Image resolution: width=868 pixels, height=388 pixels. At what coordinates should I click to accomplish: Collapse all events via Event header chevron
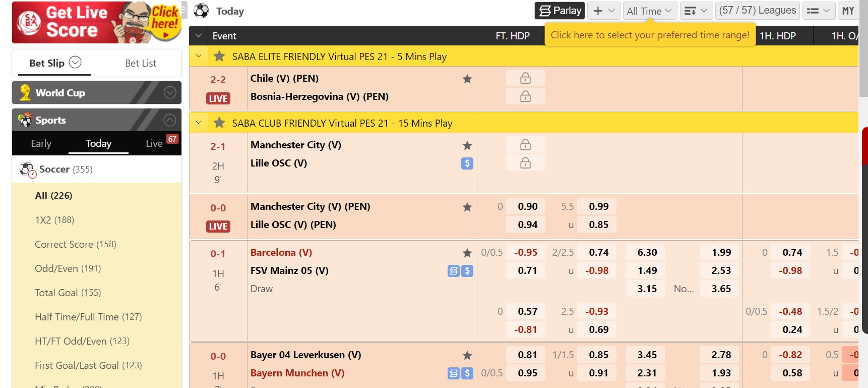pyautogui.click(x=199, y=36)
